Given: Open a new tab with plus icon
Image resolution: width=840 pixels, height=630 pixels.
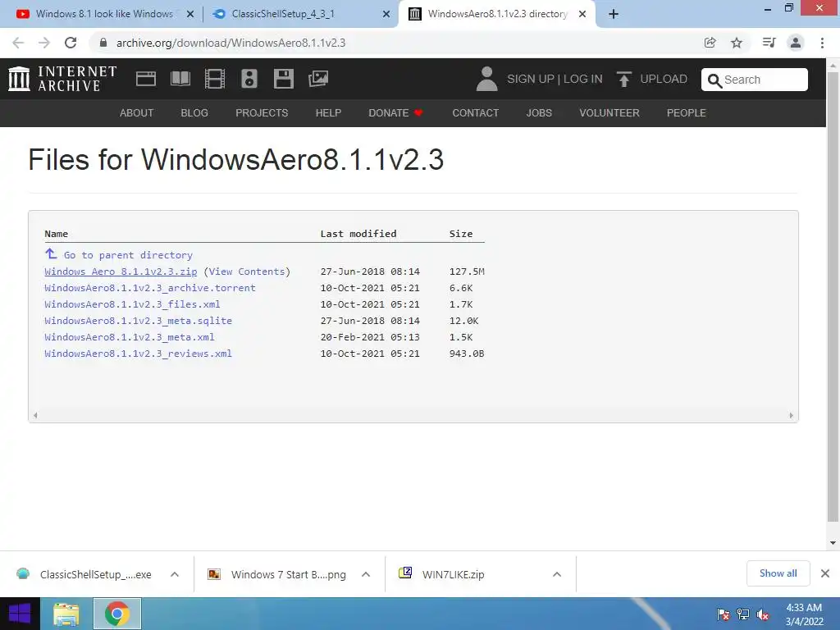Looking at the screenshot, I should [614, 14].
